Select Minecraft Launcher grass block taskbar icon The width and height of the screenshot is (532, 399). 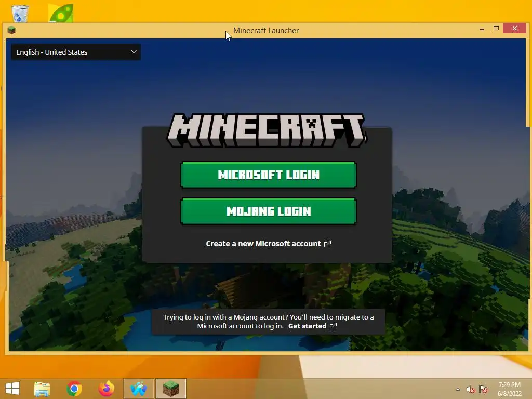click(170, 389)
